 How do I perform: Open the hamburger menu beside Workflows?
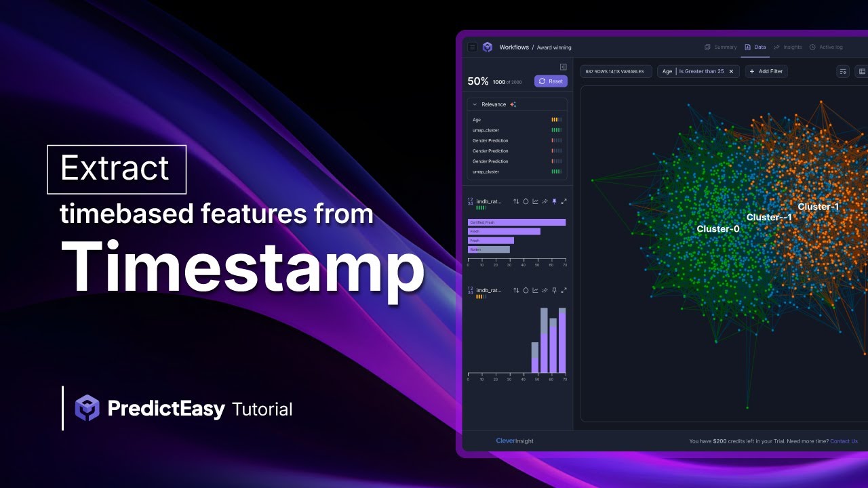[x=473, y=47]
